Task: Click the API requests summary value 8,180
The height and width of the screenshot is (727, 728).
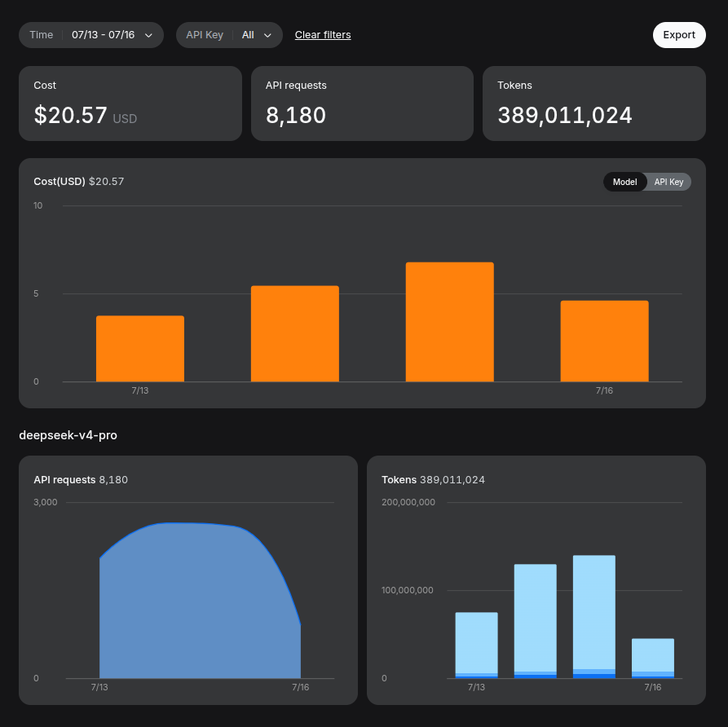Action: pyautogui.click(x=296, y=115)
